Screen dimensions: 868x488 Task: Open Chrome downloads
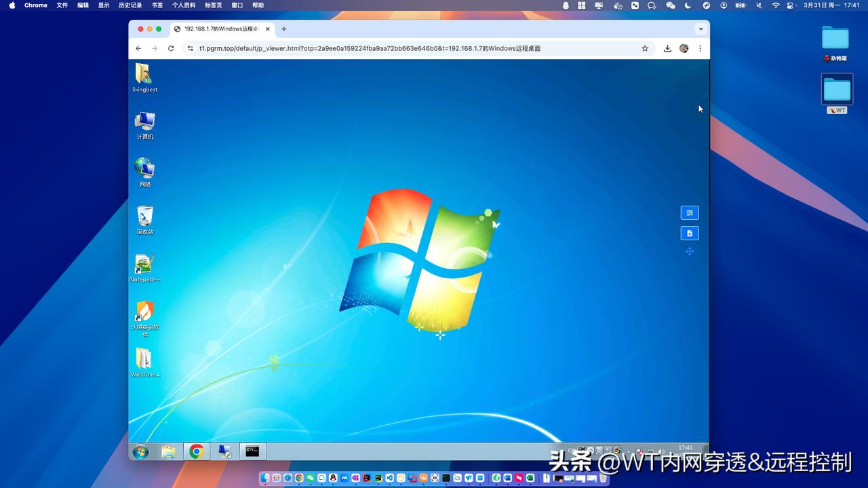667,48
